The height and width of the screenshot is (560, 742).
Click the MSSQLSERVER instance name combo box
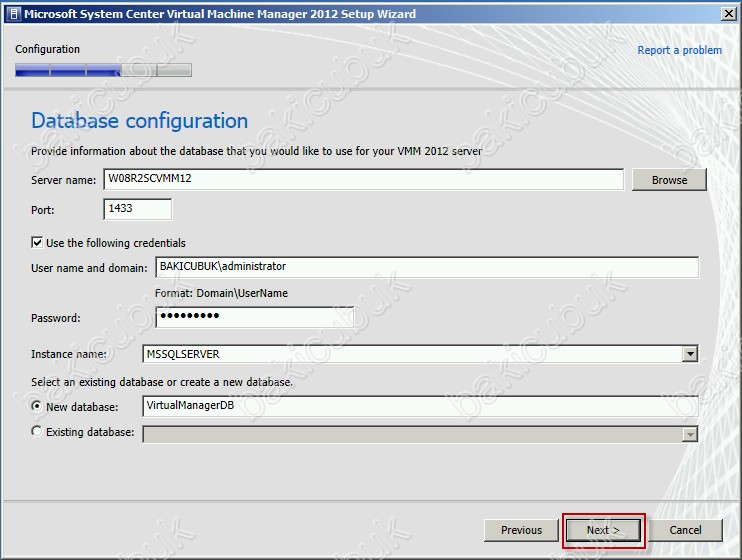420,354
